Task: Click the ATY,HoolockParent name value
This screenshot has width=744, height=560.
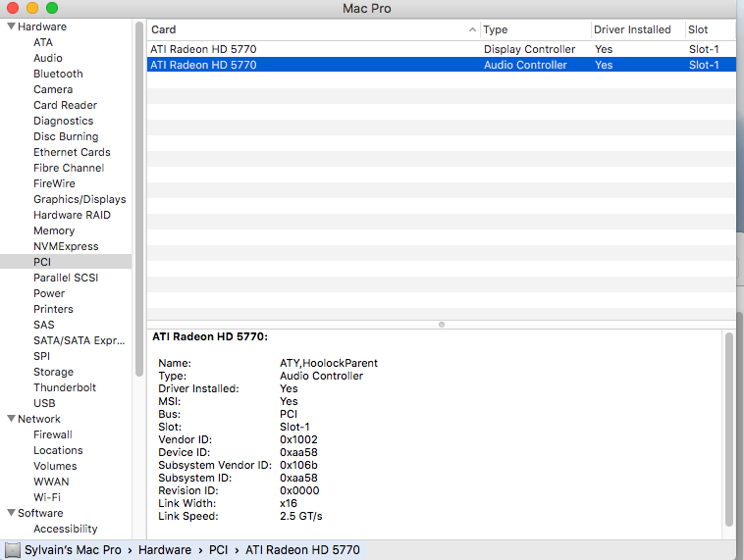Action: coord(329,363)
